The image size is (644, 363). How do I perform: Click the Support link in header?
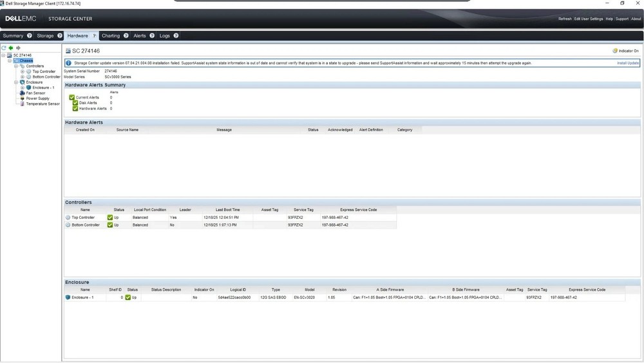(622, 19)
